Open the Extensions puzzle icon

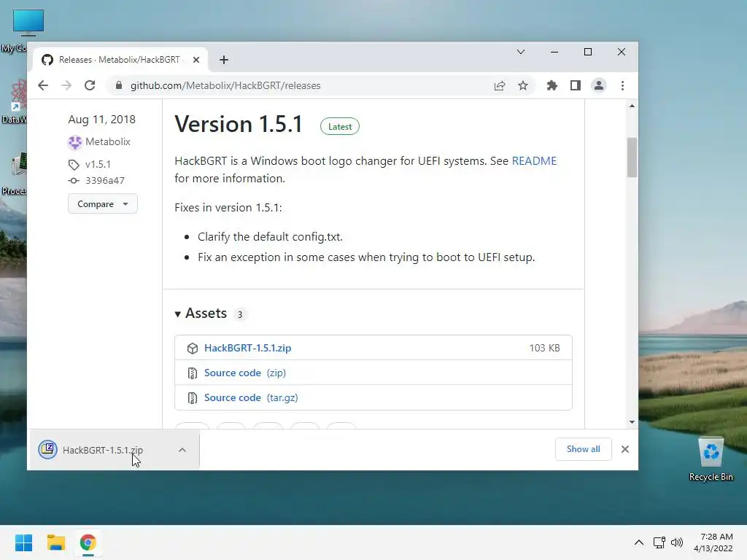tap(551, 86)
